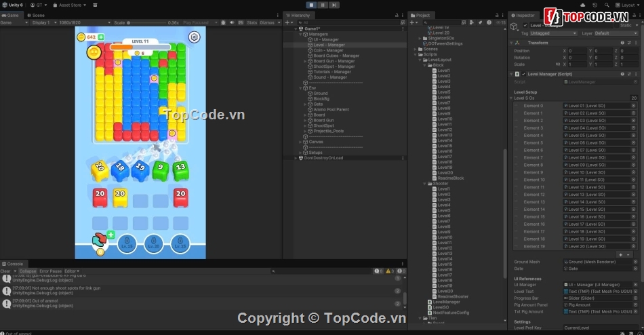Open the Package Manager icon beside Asset Store
The image size is (644, 335).
[95, 5]
